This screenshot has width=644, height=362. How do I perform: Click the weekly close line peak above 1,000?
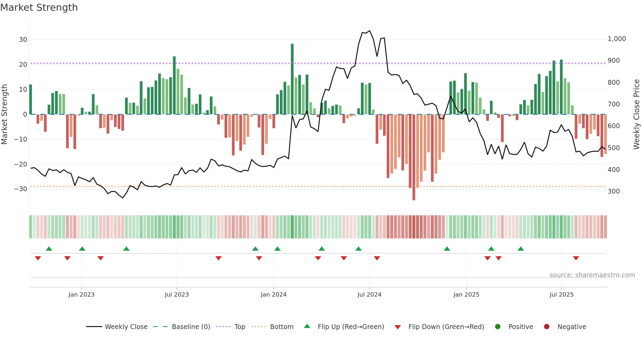[x=369, y=31]
